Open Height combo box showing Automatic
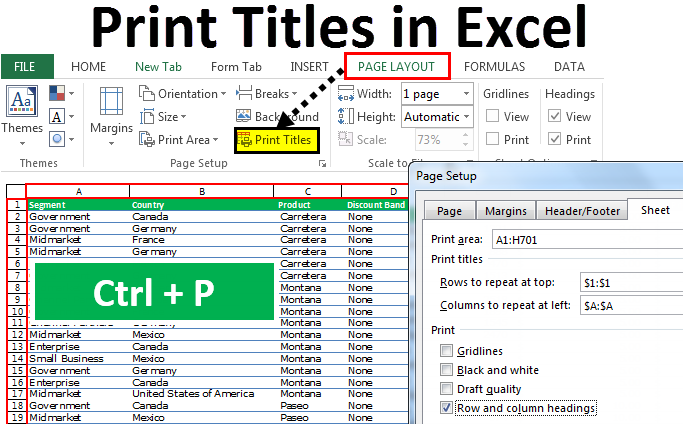This screenshot has width=683, height=424. pyautogui.click(x=437, y=116)
